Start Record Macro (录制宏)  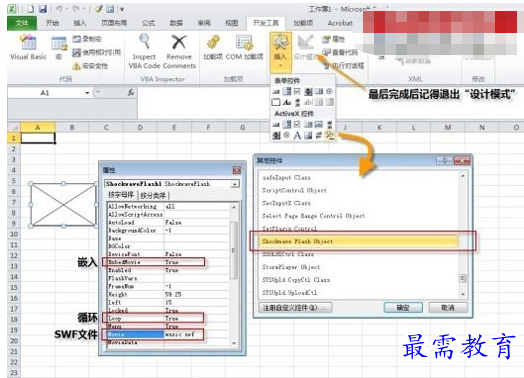coord(87,39)
